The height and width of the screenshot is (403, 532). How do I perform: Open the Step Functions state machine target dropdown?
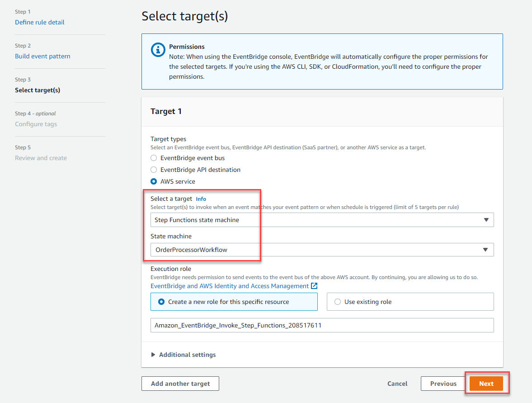click(322, 220)
